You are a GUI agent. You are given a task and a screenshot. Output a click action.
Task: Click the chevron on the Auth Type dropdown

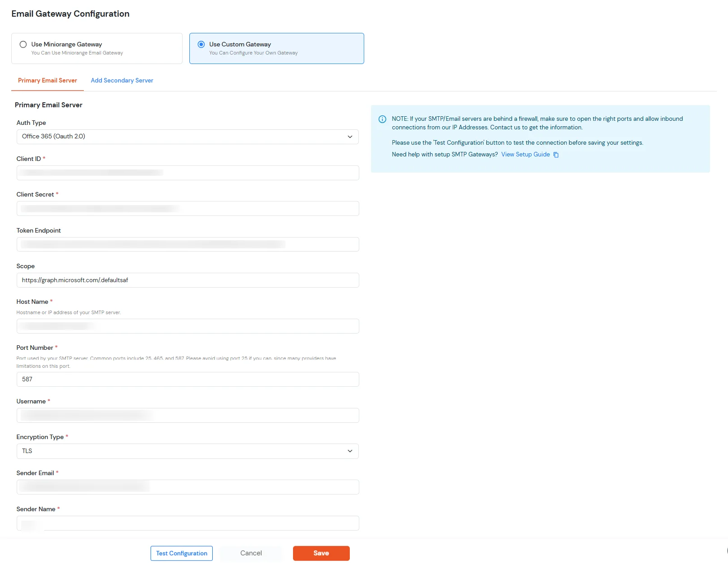pyautogui.click(x=350, y=137)
